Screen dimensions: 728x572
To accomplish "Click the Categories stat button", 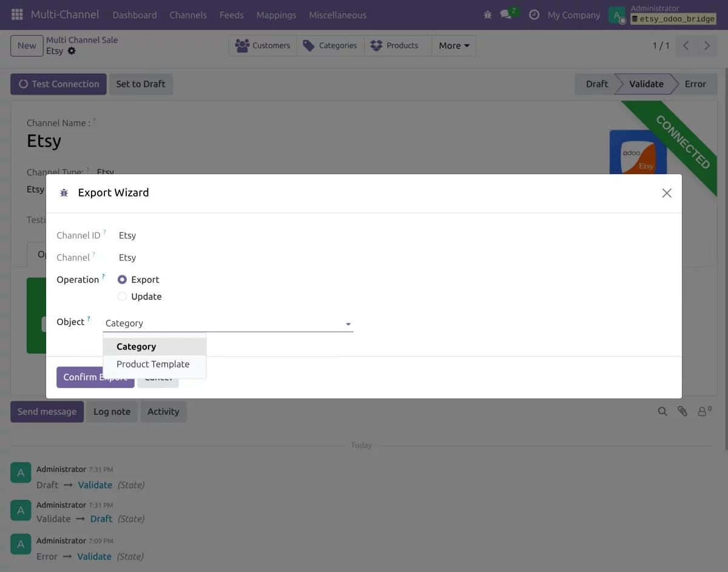I will (331, 45).
